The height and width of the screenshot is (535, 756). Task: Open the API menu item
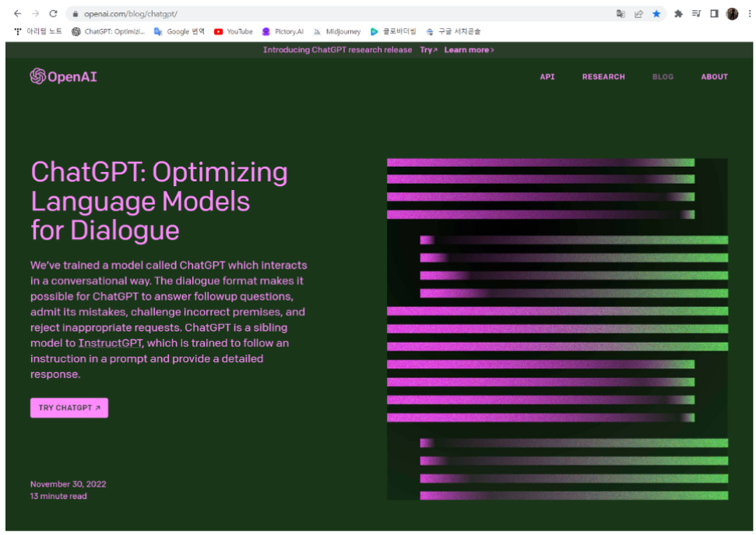tap(547, 76)
